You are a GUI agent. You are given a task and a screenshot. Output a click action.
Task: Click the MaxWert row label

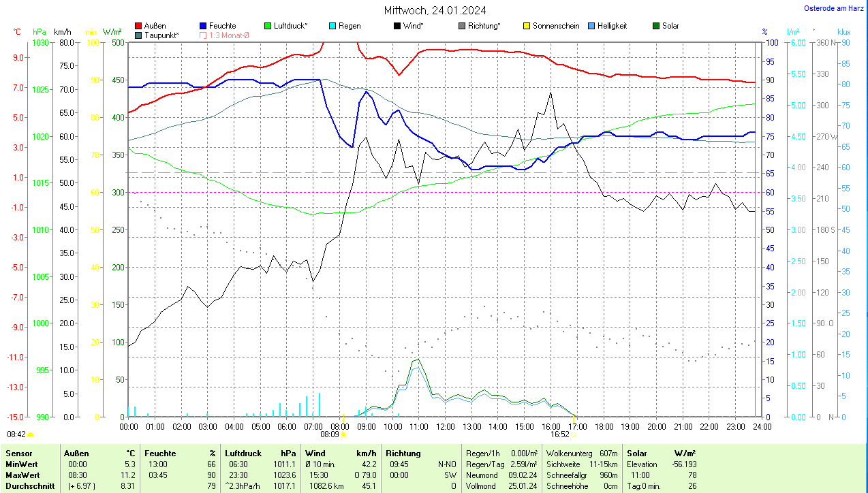pos(22,475)
